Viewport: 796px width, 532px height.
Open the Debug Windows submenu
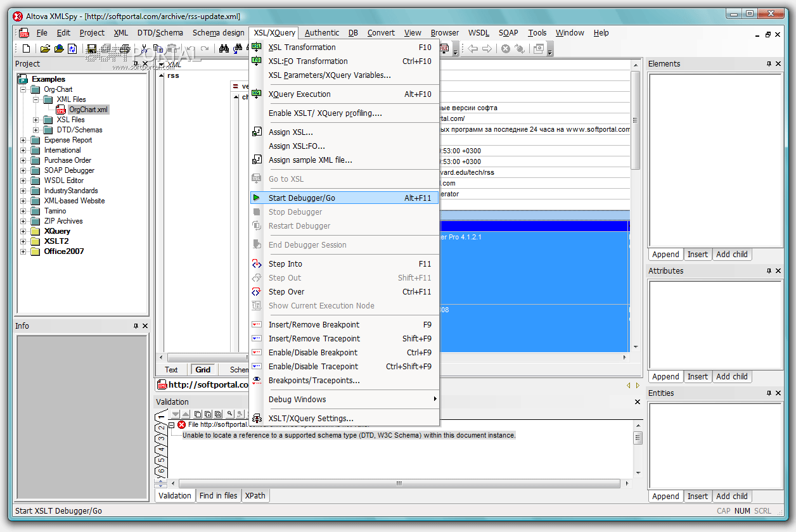[344, 400]
